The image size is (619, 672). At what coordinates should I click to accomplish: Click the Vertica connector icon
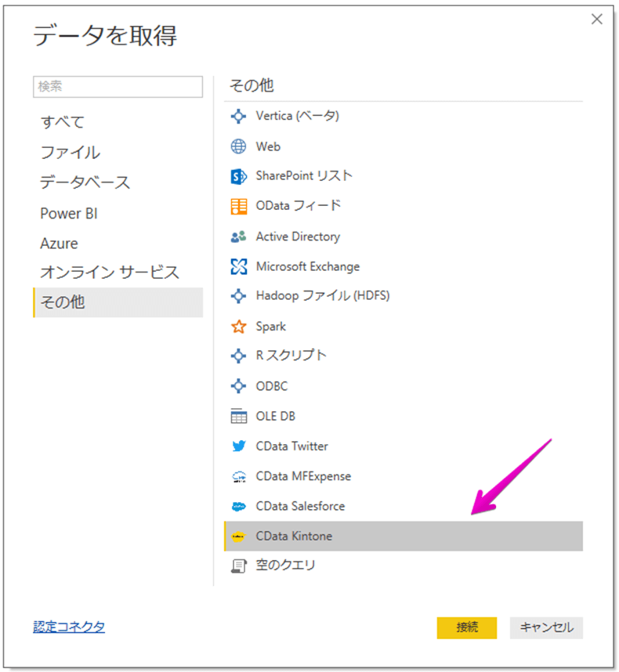[x=238, y=116]
